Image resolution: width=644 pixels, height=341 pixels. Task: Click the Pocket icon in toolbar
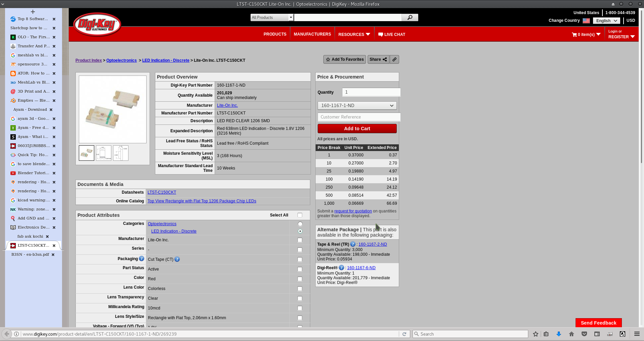[584, 334]
